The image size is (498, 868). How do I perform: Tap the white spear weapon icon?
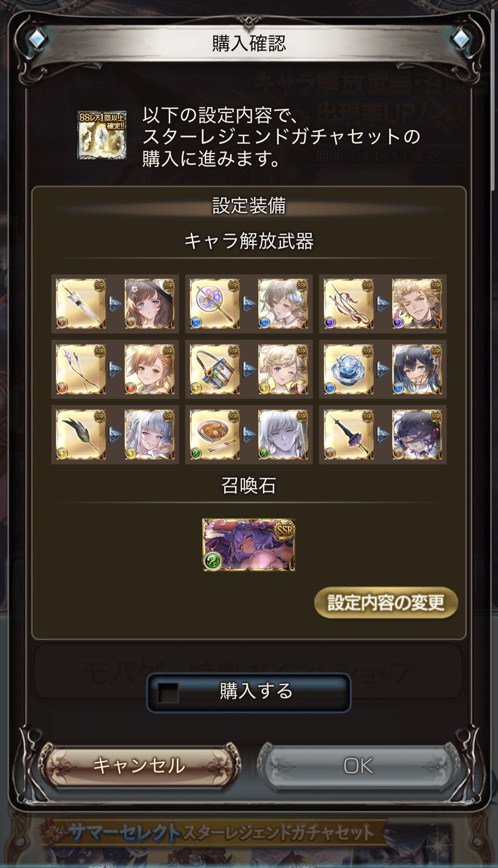pyautogui.click(x=81, y=304)
